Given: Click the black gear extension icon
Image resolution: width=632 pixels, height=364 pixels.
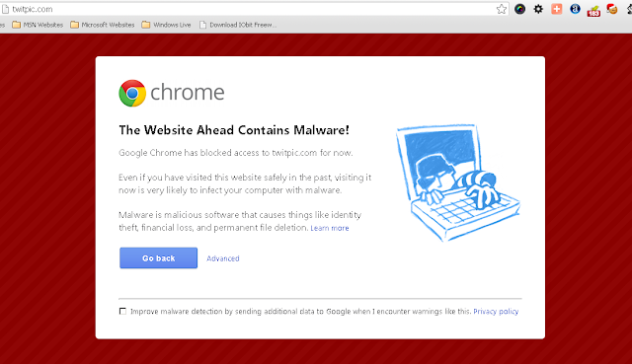Looking at the screenshot, I should click(x=538, y=9).
